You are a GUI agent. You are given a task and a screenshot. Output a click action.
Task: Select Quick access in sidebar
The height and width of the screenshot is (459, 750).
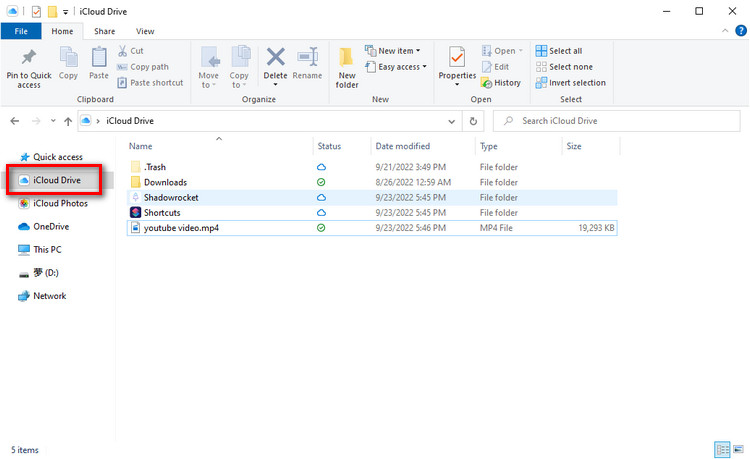[52, 157]
